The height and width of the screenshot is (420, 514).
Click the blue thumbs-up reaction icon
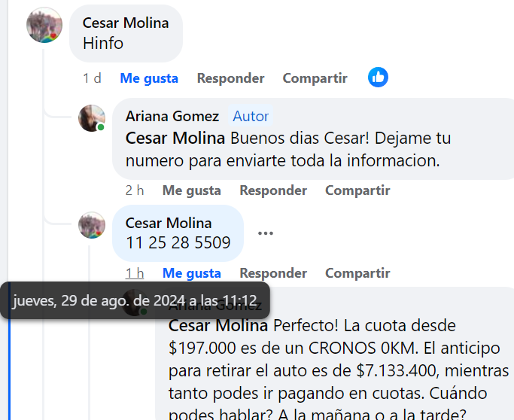coord(378,78)
